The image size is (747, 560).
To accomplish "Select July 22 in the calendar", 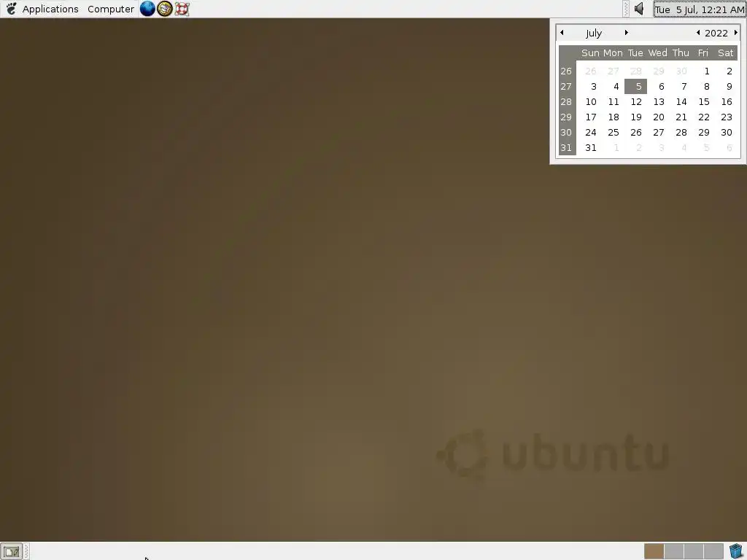I will pos(704,117).
